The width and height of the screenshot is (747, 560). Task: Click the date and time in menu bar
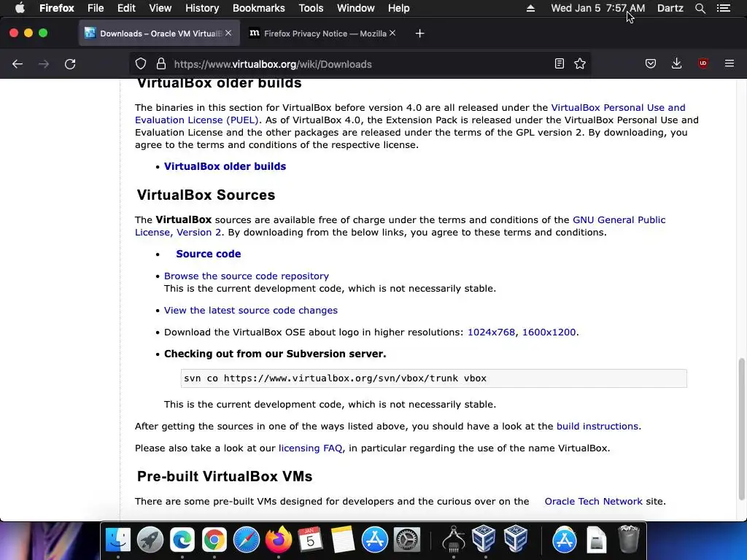[598, 8]
